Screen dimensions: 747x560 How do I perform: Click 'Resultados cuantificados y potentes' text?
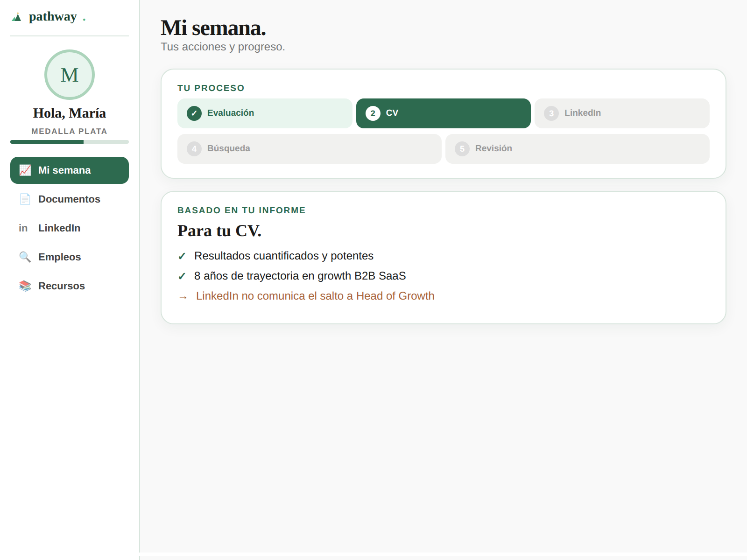[284, 256]
